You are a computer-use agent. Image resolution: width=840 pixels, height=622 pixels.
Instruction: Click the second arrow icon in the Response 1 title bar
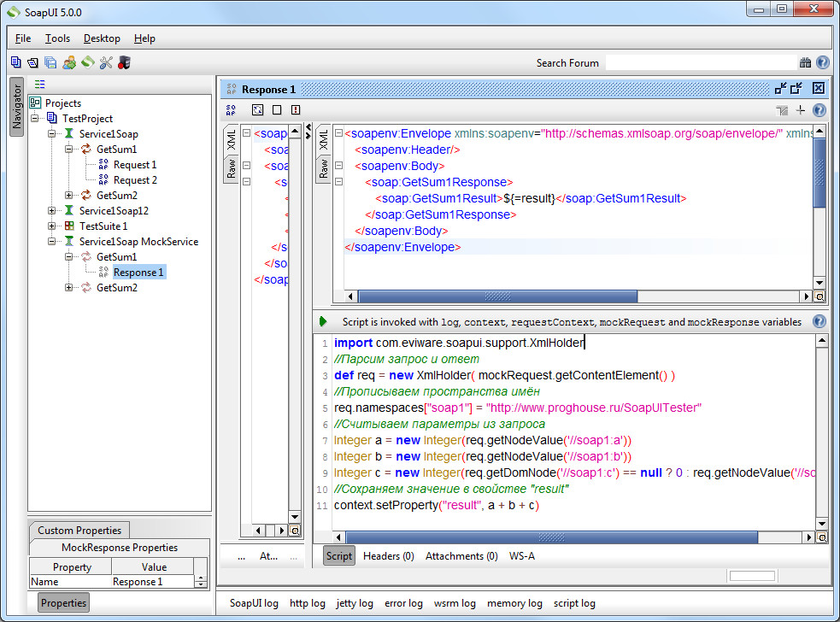click(796, 88)
